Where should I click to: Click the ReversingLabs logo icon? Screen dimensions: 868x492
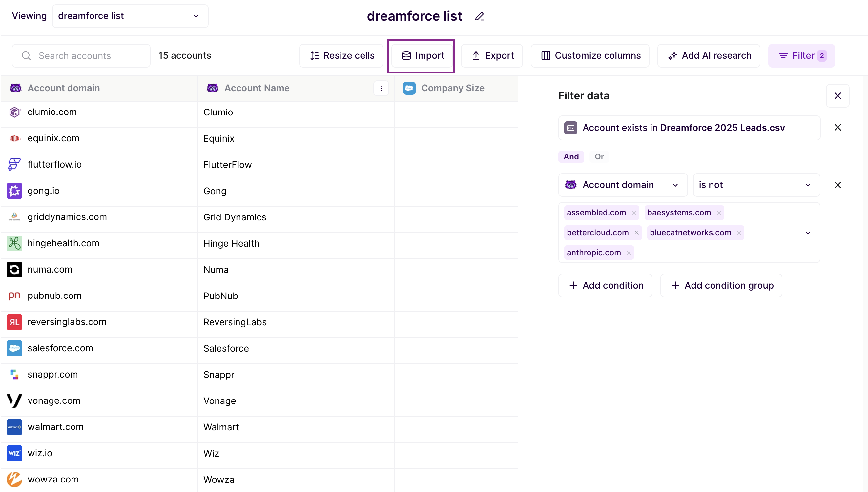pyautogui.click(x=14, y=322)
